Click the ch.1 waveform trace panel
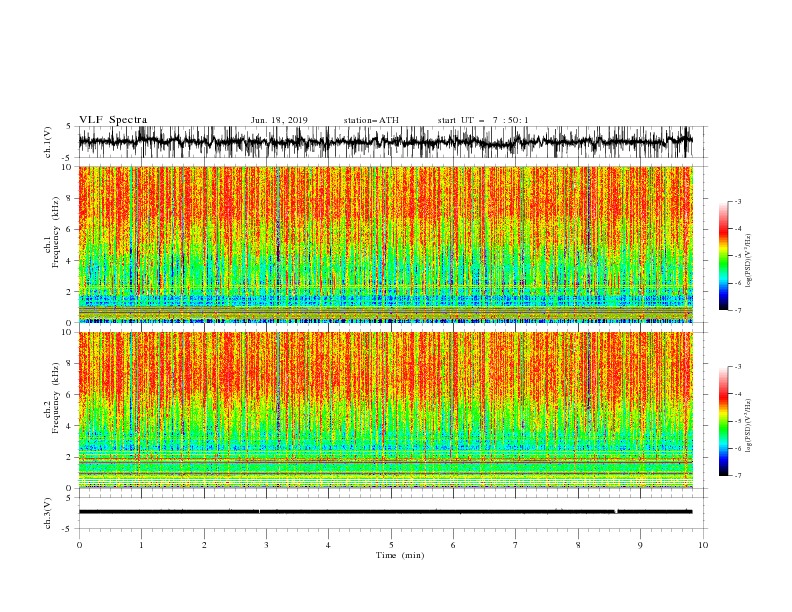Screen dimensions: 792x612 (385, 142)
